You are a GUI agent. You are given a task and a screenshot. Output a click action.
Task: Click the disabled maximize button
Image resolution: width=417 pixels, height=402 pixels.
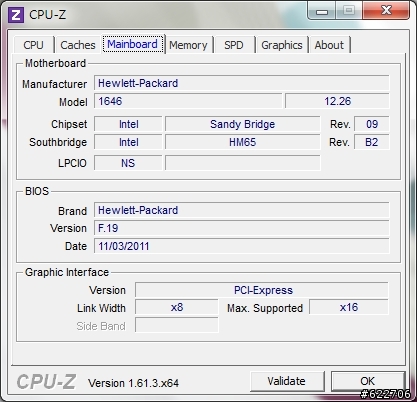point(349,11)
